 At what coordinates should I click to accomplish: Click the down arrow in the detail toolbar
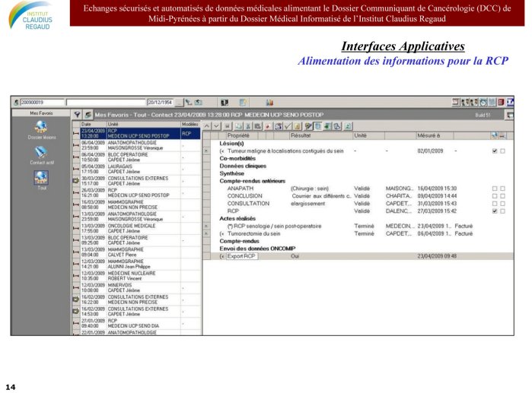click(216, 126)
